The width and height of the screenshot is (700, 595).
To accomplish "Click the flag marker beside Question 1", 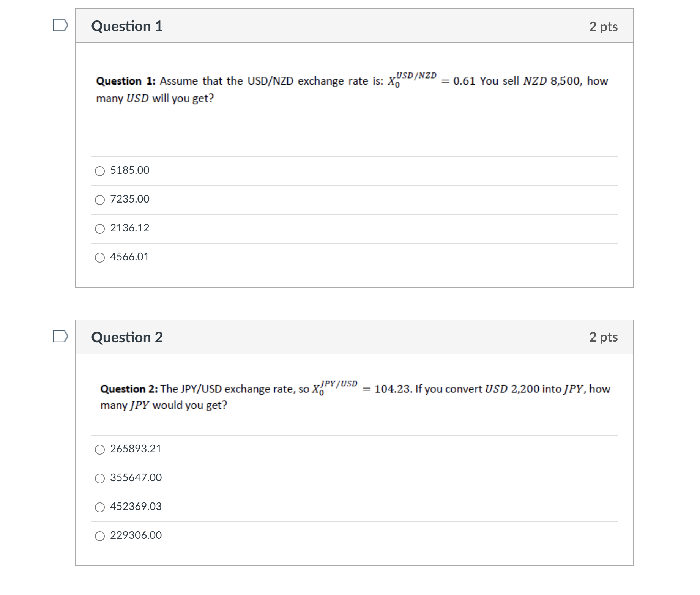I will tap(61, 26).
